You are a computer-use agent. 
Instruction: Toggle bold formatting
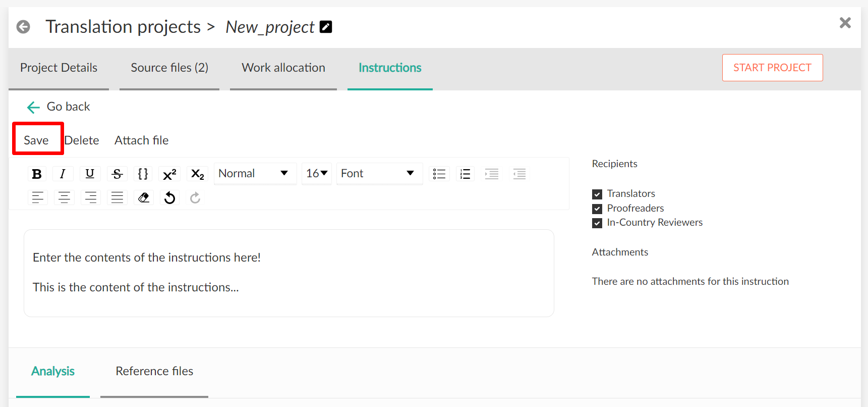(x=37, y=174)
